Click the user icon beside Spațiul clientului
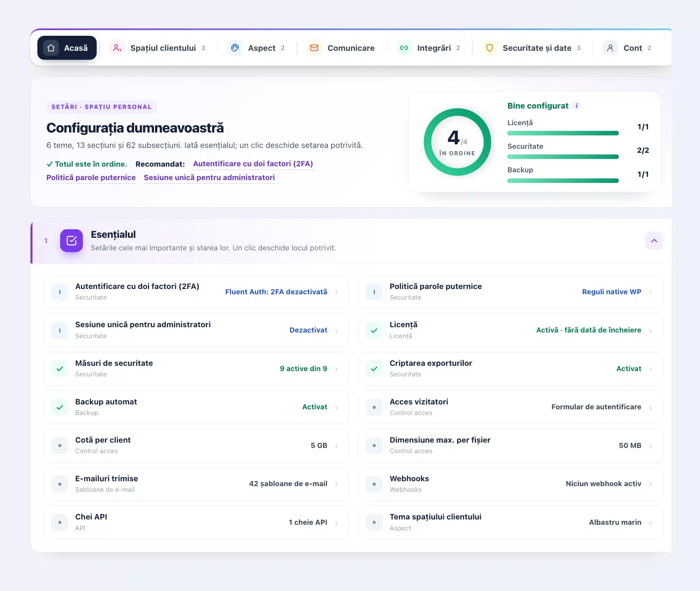This screenshot has width=700, height=591. (x=117, y=48)
